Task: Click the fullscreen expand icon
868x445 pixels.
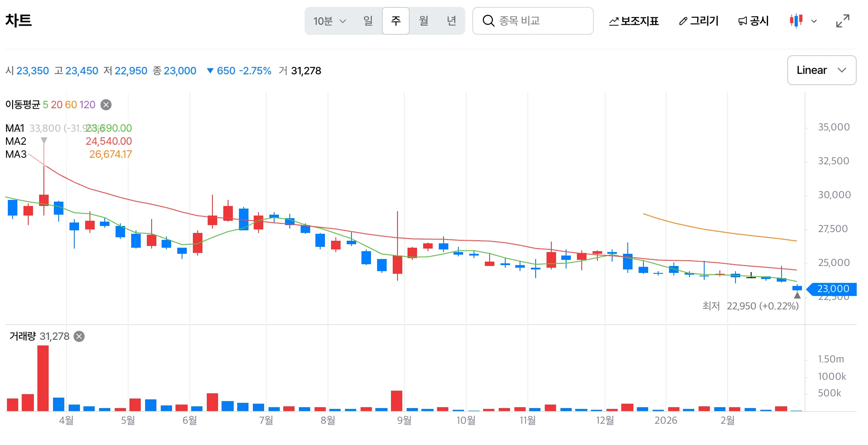Action: pyautogui.click(x=843, y=21)
